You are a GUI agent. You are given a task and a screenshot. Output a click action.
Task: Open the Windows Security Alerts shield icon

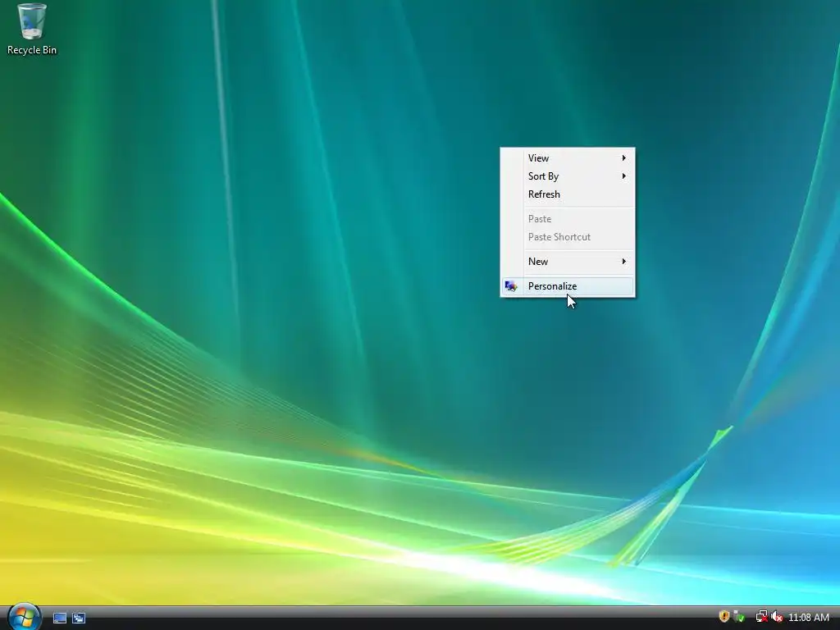click(x=724, y=617)
